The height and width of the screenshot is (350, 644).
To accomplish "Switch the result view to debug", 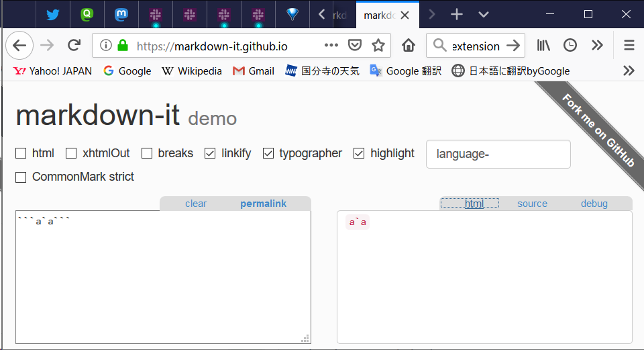I will point(594,204).
